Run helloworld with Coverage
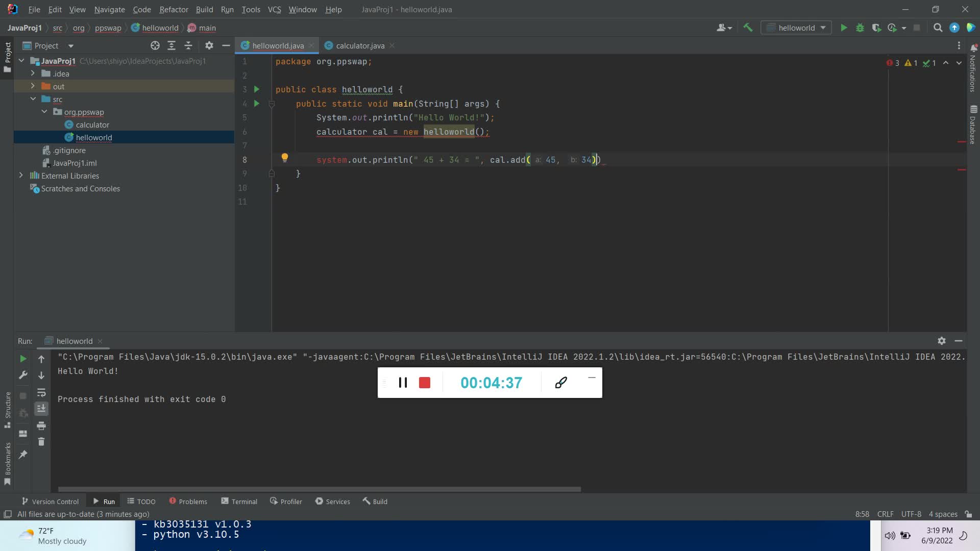The height and width of the screenshot is (551, 980). [877, 28]
